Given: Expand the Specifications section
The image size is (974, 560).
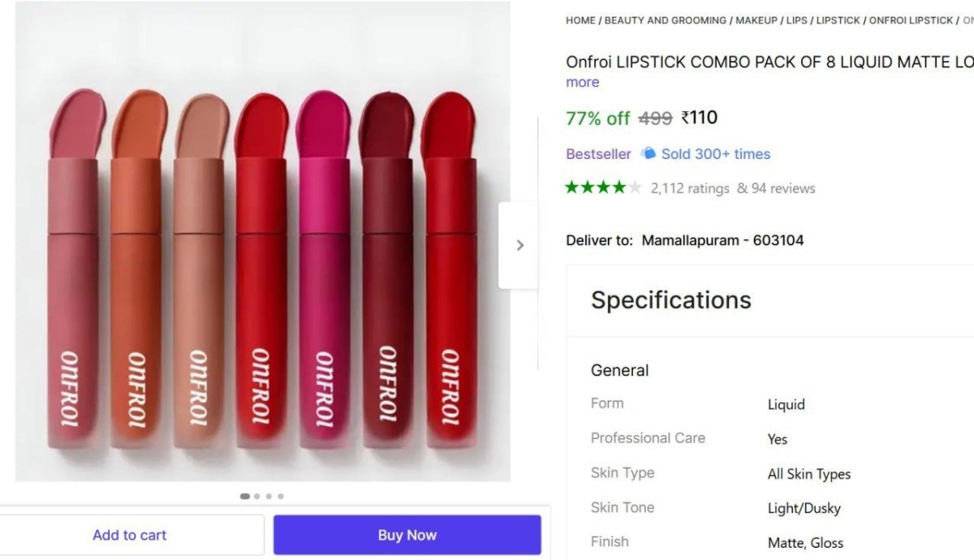Looking at the screenshot, I should [x=670, y=299].
